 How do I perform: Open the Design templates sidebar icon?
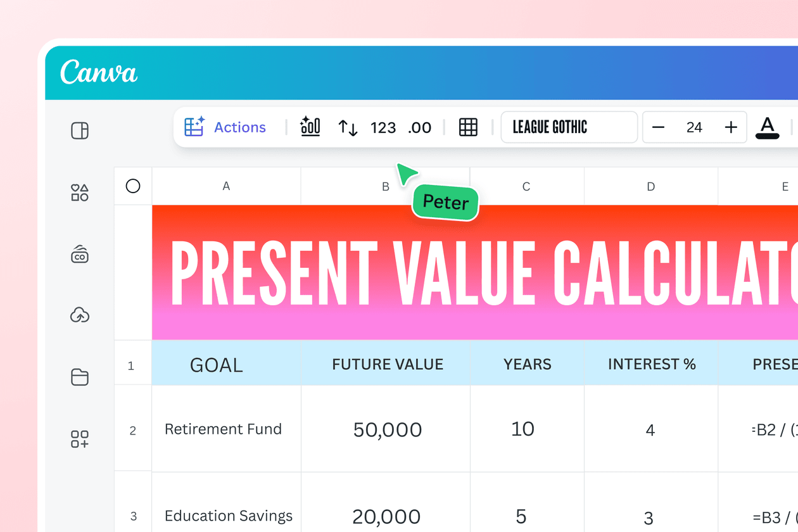[80, 131]
